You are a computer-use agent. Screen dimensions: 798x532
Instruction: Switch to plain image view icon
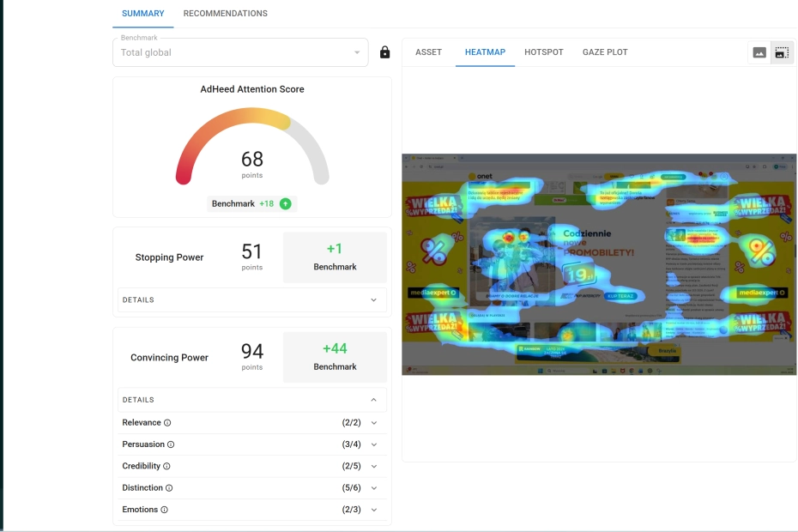[759, 52]
